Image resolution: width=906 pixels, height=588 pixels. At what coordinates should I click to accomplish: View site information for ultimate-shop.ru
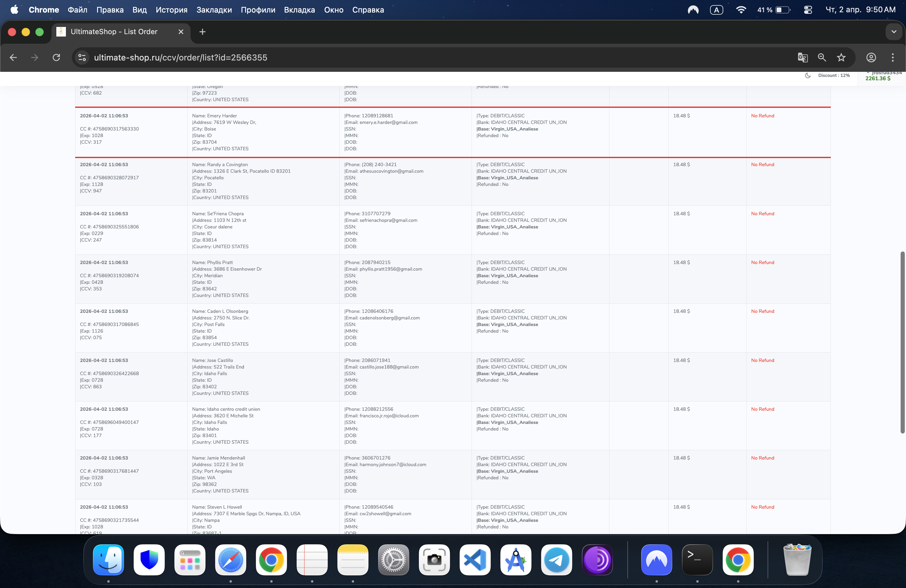82,57
